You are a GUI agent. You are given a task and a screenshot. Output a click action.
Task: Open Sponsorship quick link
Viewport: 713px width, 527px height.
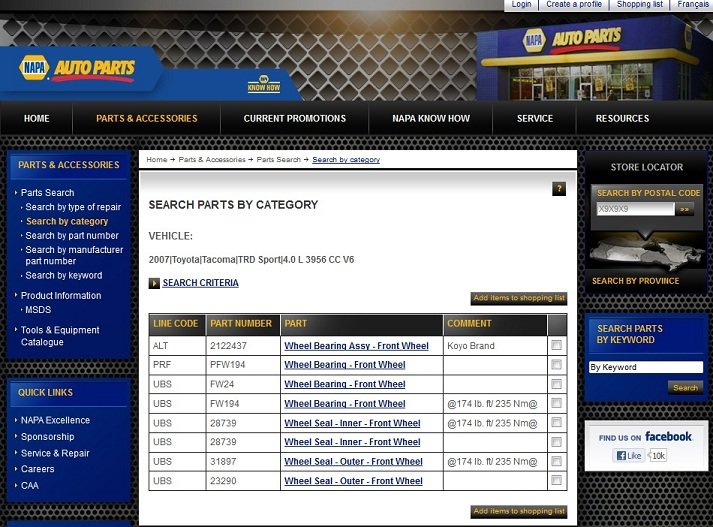47,437
